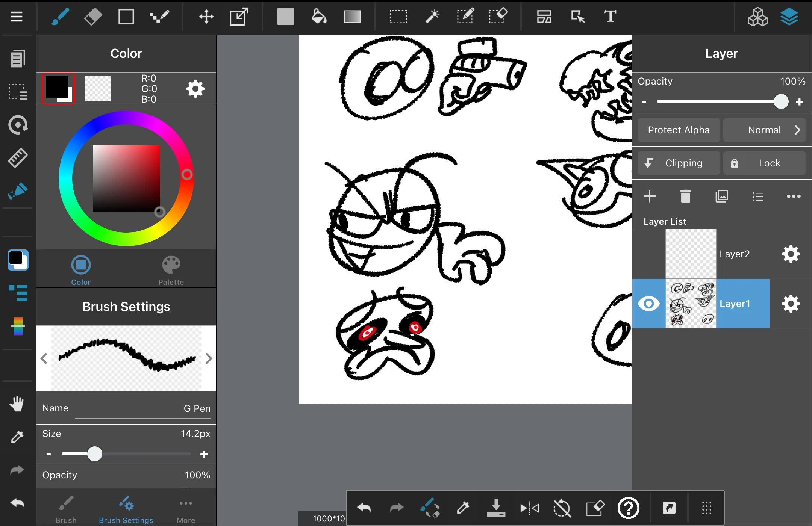Select the Hand tool
This screenshot has width=812, height=526.
(x=17, y=404)
